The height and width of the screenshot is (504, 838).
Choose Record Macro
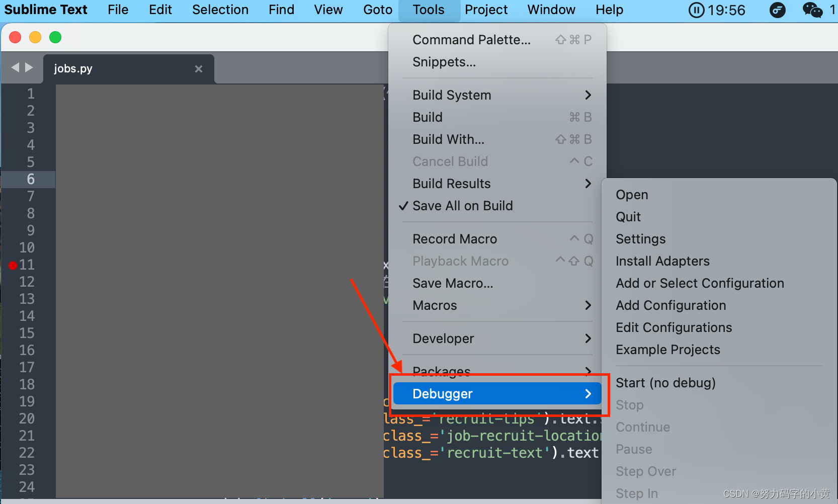(x=497, y=239)
